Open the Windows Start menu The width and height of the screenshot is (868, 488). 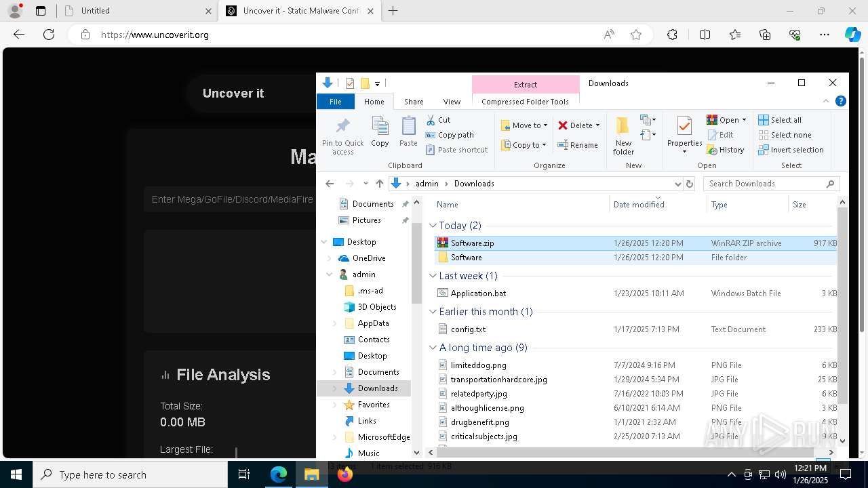click(16, 474)
